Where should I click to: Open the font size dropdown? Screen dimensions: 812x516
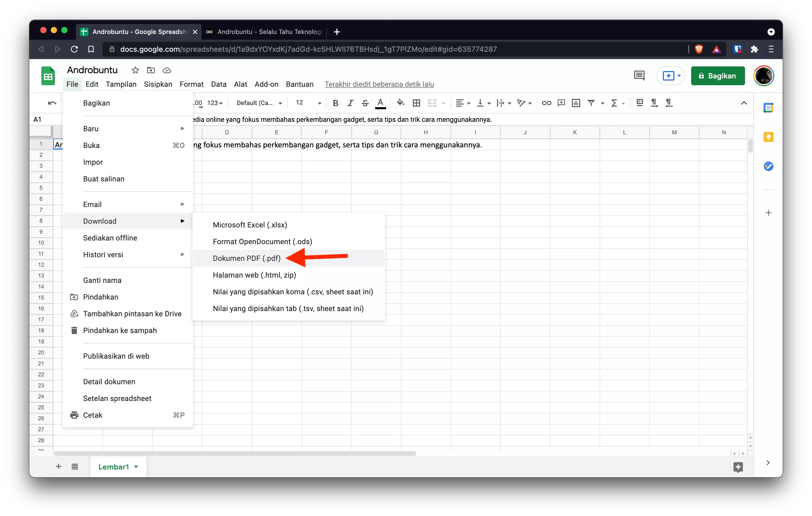click(x=319, y=103)
